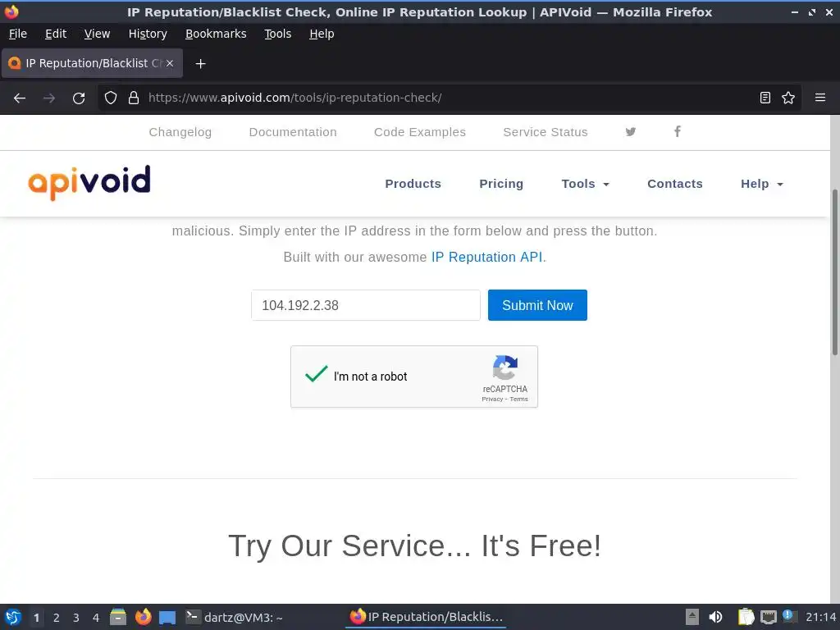Open the dartz@VM3 terminal taskbar window

point(234,618)
